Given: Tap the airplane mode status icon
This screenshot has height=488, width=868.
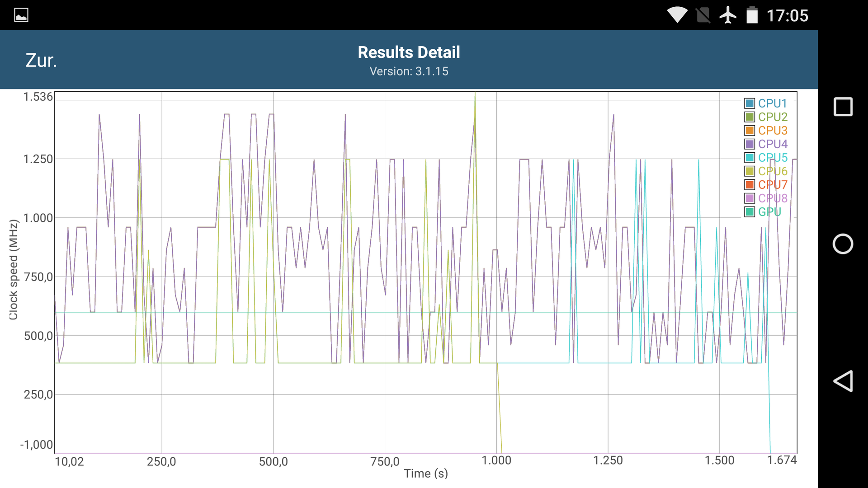Looking at the screenshot, I should (727, 15).
